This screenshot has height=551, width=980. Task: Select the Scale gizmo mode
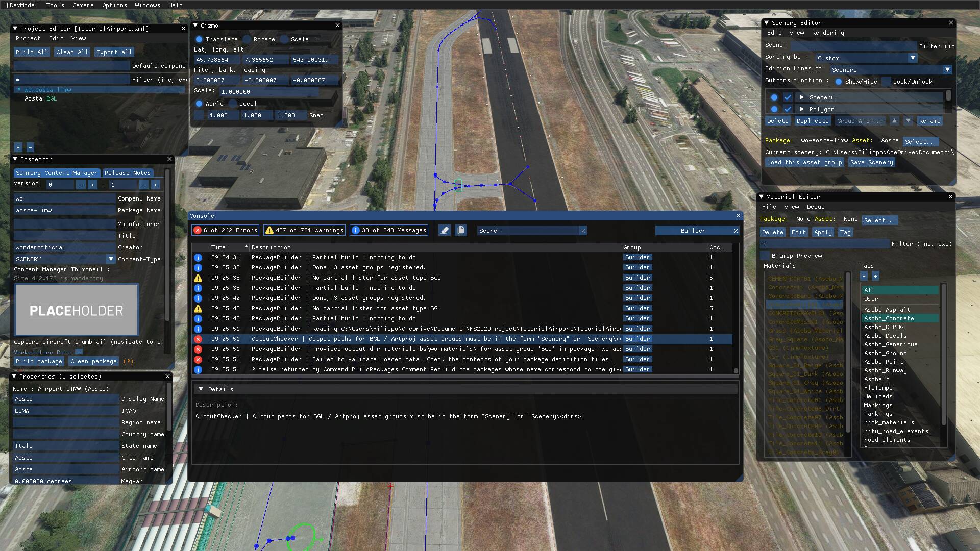[284, 39]
